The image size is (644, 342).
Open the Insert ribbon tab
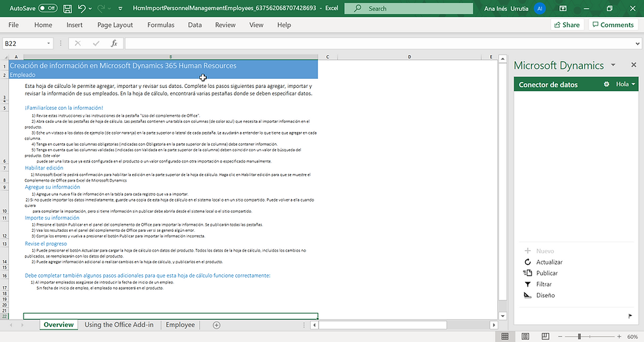click(74, 25)
